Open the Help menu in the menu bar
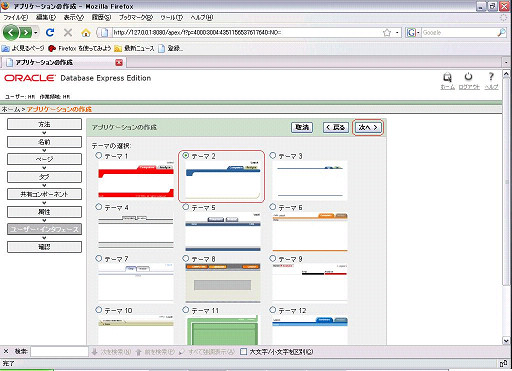This screenshot has width=512, height=371. coord(201,17)
